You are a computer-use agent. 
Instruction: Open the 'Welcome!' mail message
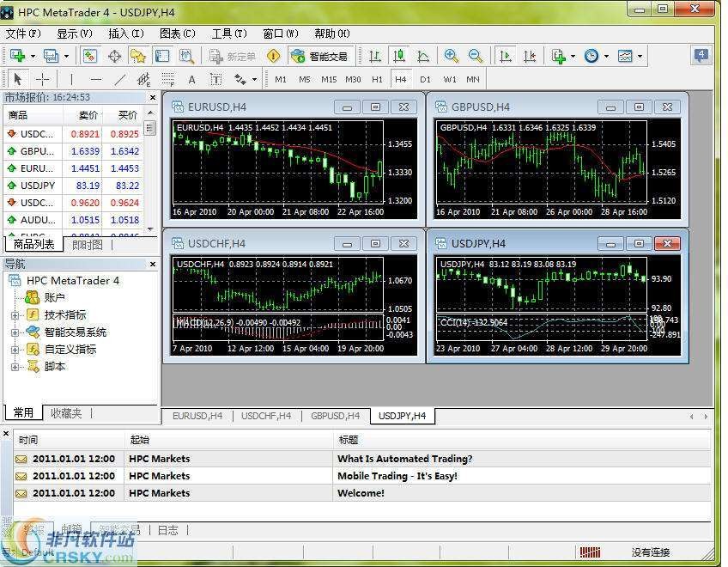362,493
